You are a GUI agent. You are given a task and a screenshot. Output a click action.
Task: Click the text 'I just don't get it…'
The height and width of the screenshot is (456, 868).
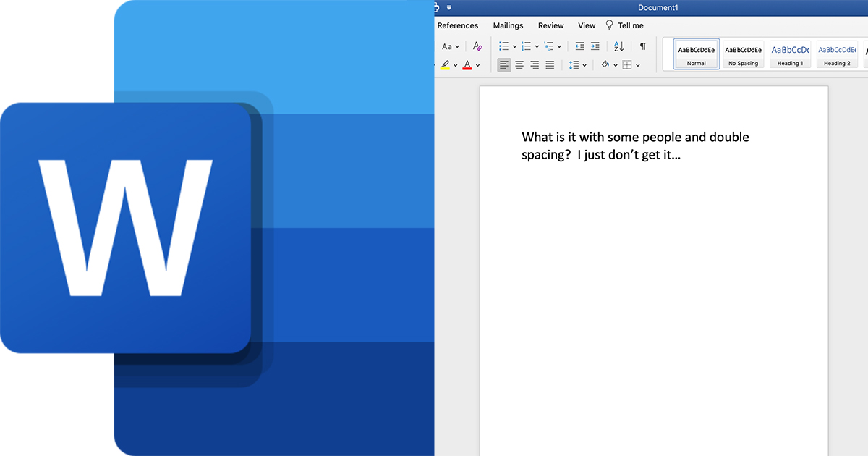tap(629, 155)
